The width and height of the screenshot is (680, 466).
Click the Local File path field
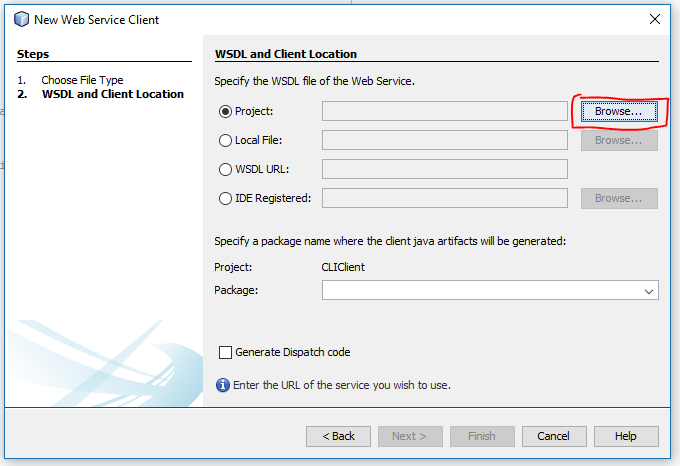(x=445, y=140)
